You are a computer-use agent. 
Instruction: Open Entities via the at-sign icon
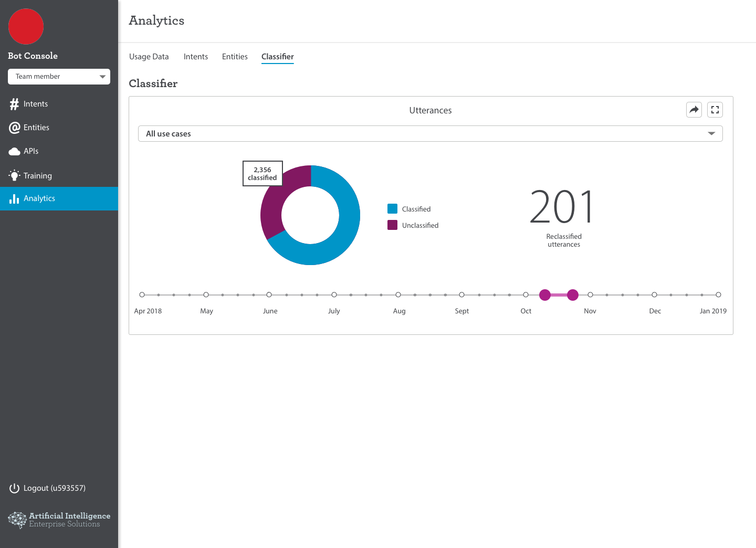click(x=15, y=128)
